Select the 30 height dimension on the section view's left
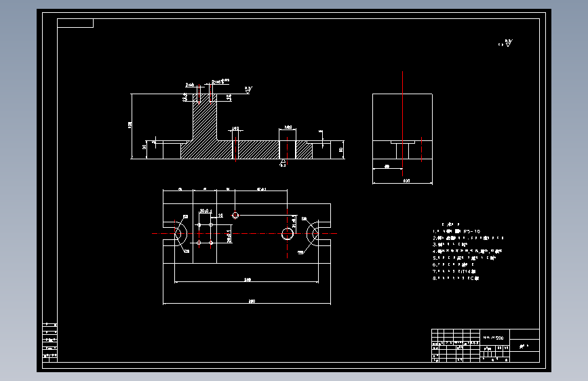Image resolution: width=588 pixels, height=381 pixels. 144,146
